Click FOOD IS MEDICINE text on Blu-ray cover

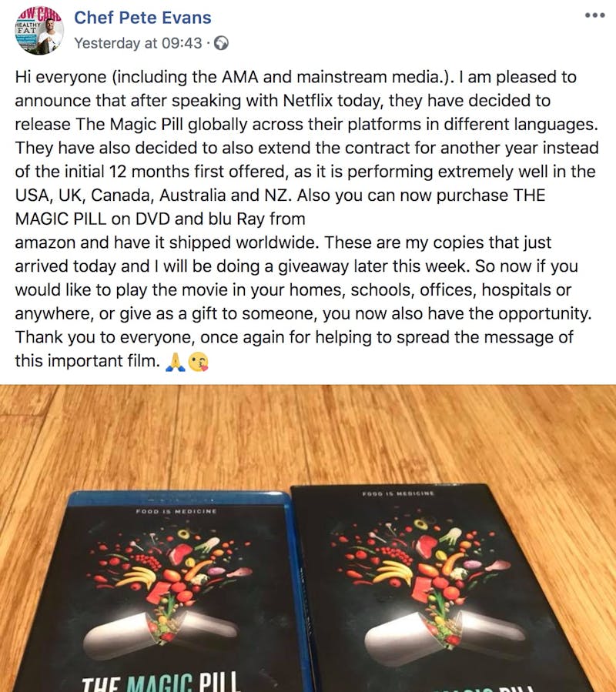tap(176, 511)
